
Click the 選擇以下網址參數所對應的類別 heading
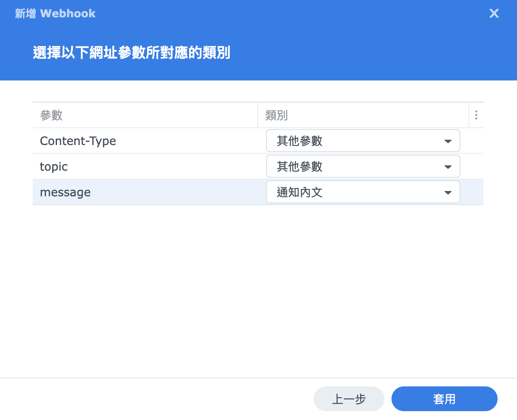tap(131, 53)
